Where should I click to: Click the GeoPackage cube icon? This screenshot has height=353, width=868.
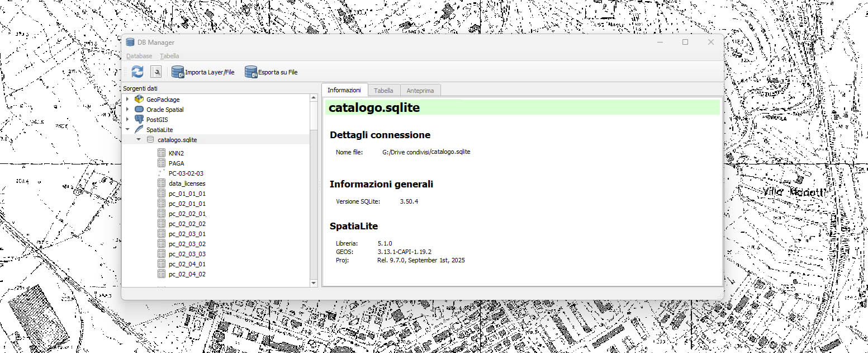point(139,99)
